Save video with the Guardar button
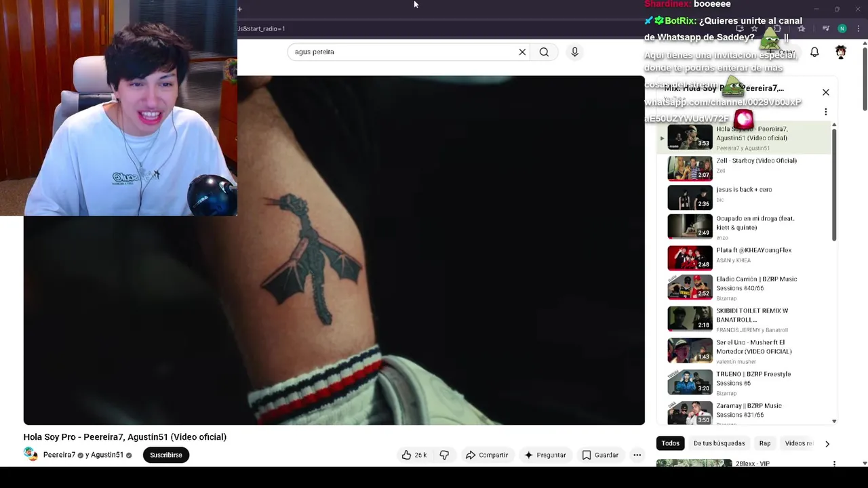 click(x=600, y=455)
